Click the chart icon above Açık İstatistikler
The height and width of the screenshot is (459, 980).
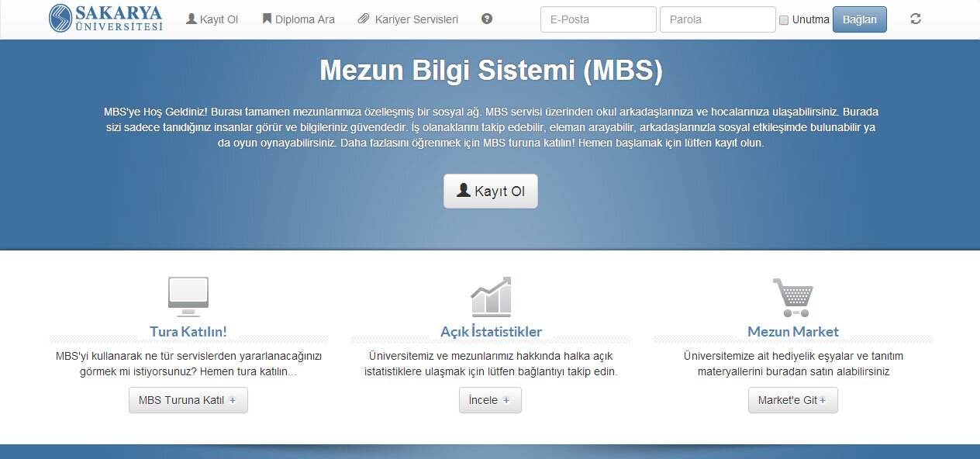coord(491,296)
